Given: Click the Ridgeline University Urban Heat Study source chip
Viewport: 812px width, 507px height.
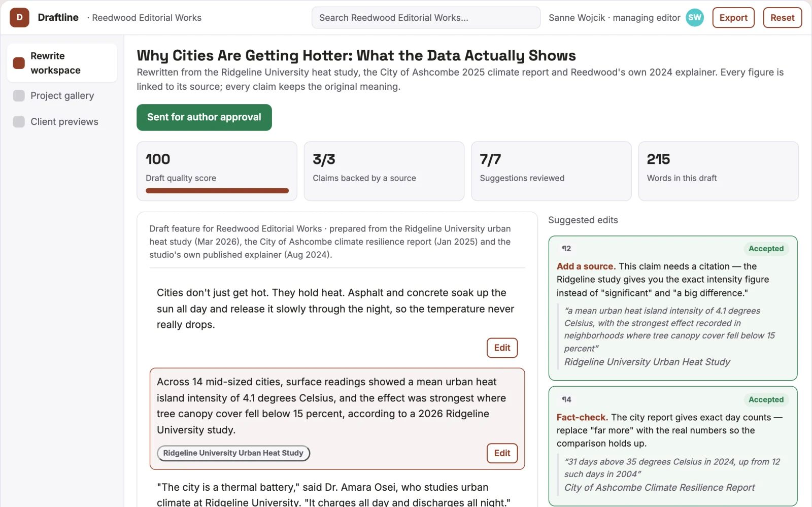Looking at the screenshot, I should (x=233, y=453).
